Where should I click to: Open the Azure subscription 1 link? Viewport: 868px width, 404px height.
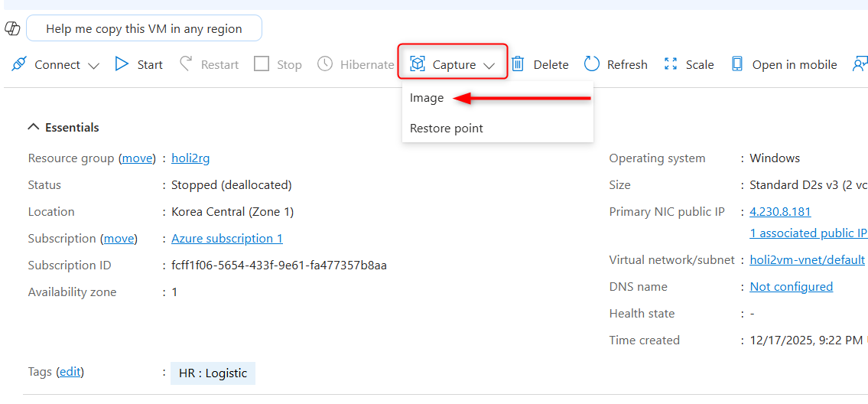(x=227, y=239)
